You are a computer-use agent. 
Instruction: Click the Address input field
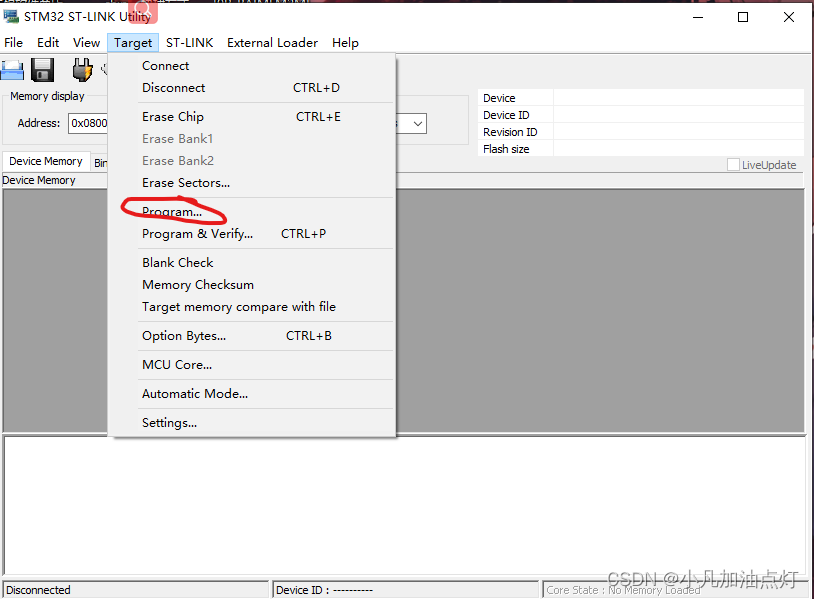point(88,124)
